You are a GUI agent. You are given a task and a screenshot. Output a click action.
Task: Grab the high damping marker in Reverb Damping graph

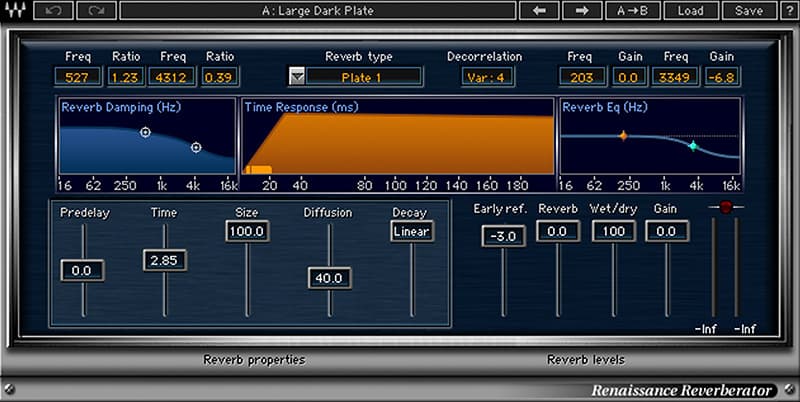196,147
